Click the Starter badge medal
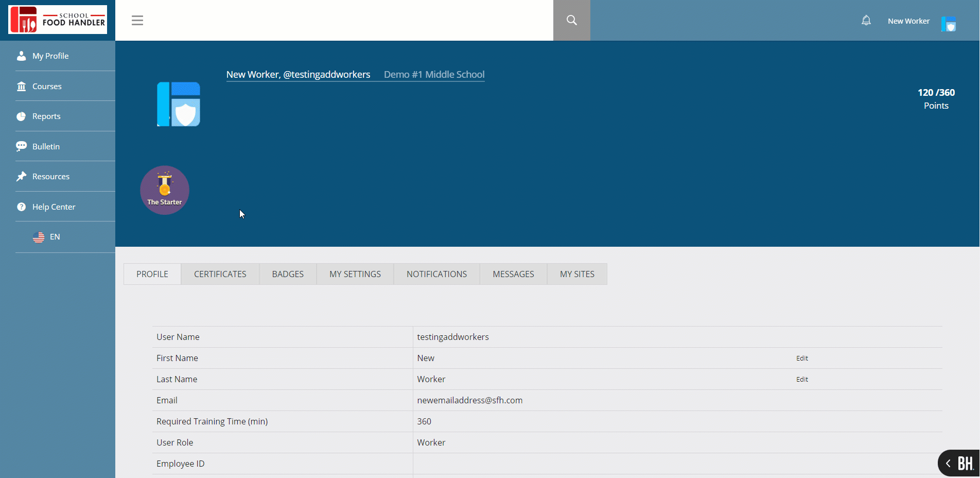Screen dimensions: 980x478 tap(165, 190)
